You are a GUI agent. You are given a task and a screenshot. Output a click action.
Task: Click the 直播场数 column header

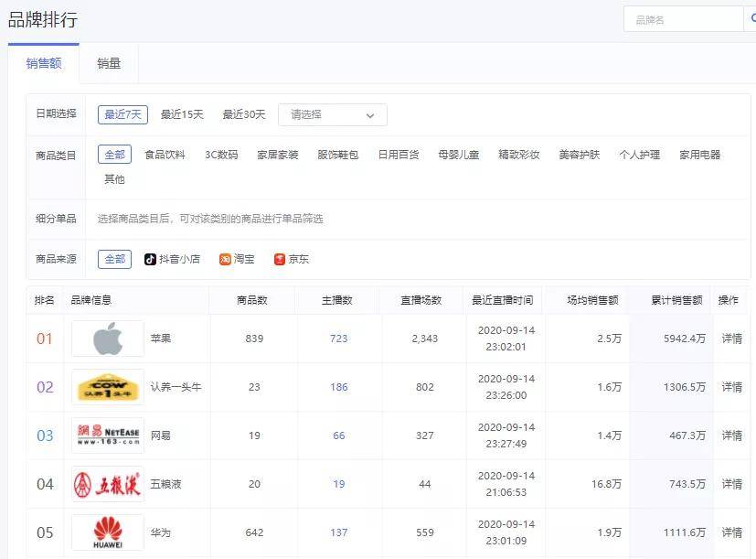pos(421,300)
